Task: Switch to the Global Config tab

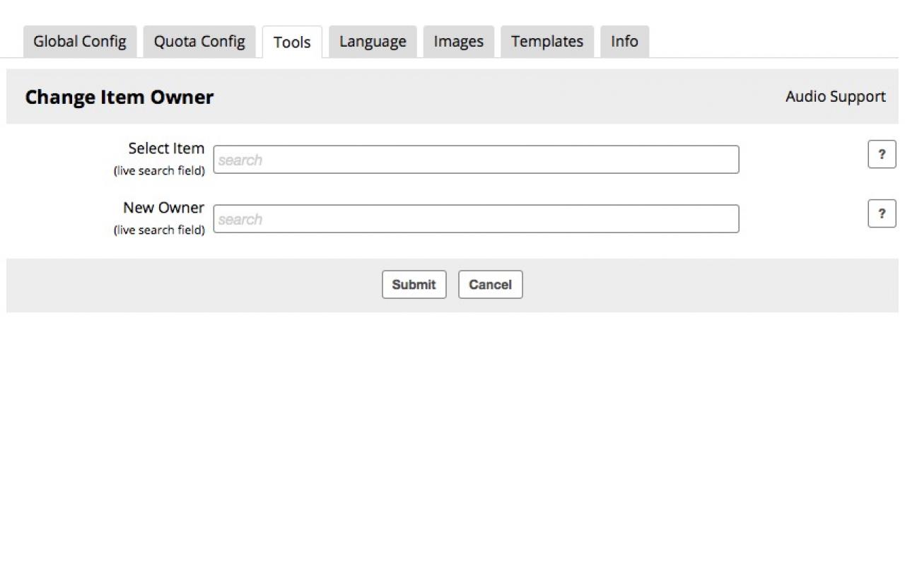Action: click(x=80, y=42)
